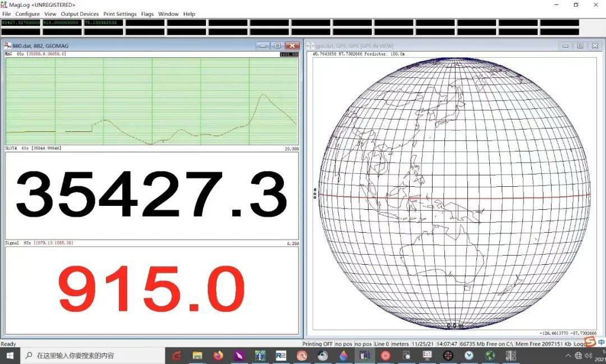Viewport: 606px width, 364px height.
Task: Click the network status tray icon
Action: point(579,356)
